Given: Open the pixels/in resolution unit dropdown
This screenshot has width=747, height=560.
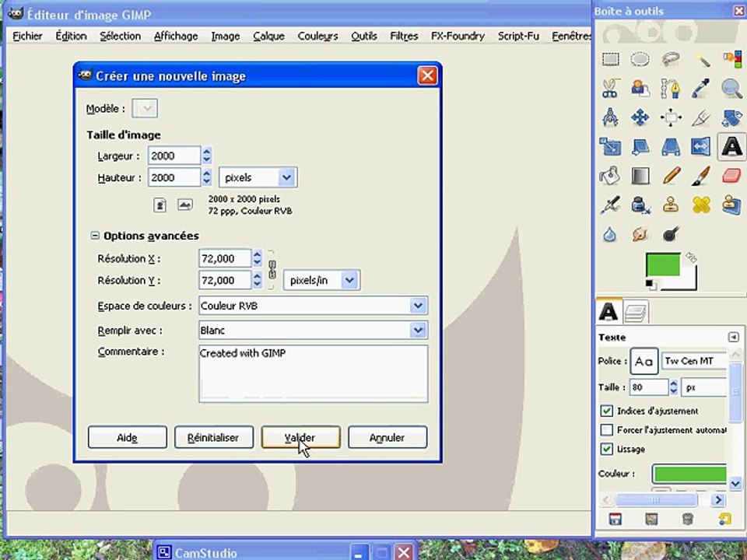Looking at the screenshot, I should point(322,281).
